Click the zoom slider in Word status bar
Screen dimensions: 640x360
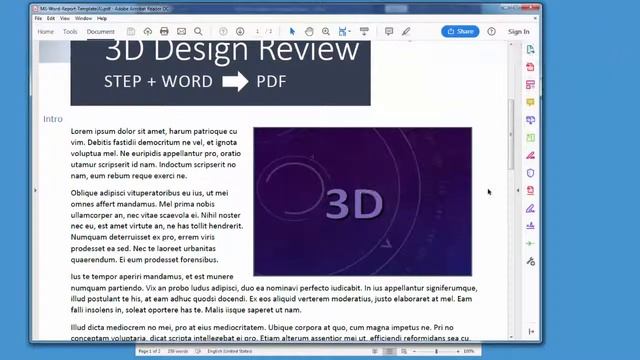tap(436, 351)
